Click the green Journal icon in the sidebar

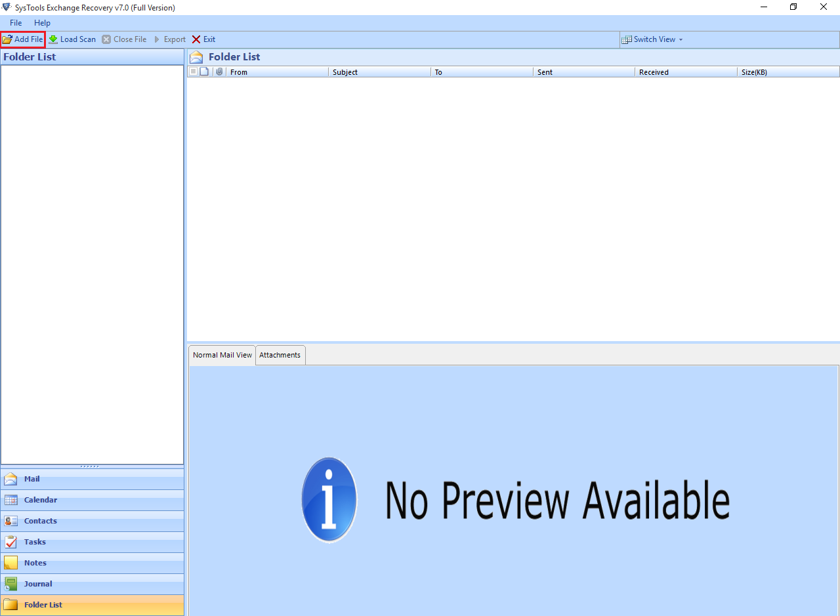coord(10,584)
